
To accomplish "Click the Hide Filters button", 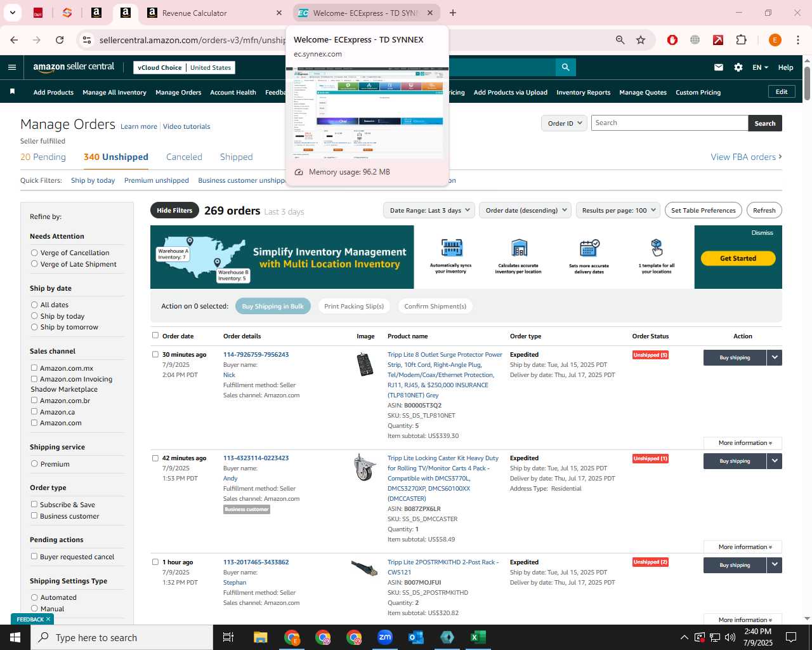I will (x=174, y=210).
